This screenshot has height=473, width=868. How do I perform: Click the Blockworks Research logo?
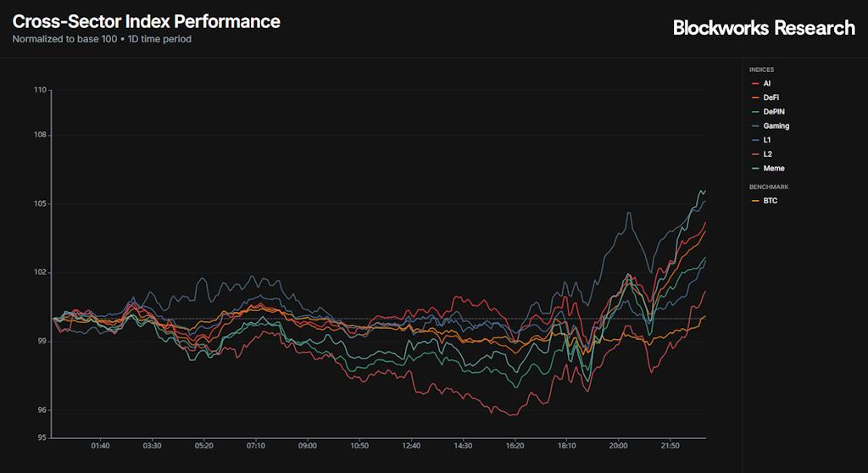click(763, 28)
